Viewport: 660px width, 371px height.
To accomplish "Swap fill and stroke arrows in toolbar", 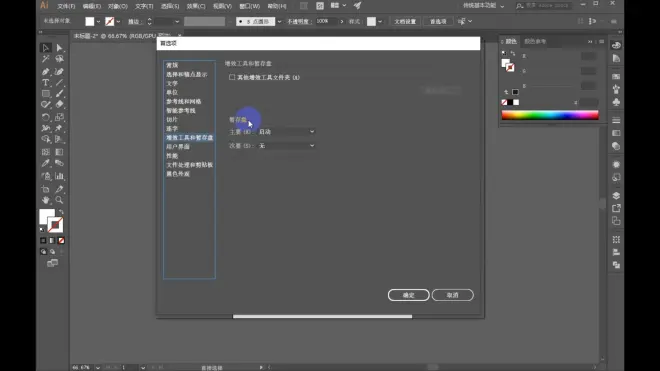I will pos(61,212).
